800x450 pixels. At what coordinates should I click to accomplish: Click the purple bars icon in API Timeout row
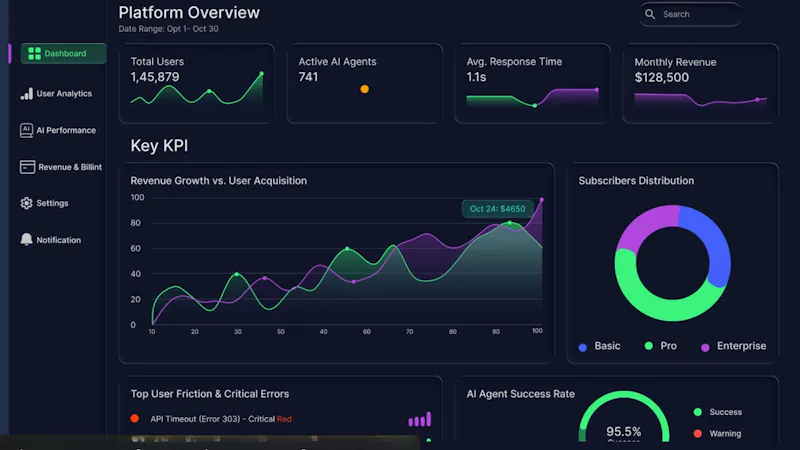point(419,419)
